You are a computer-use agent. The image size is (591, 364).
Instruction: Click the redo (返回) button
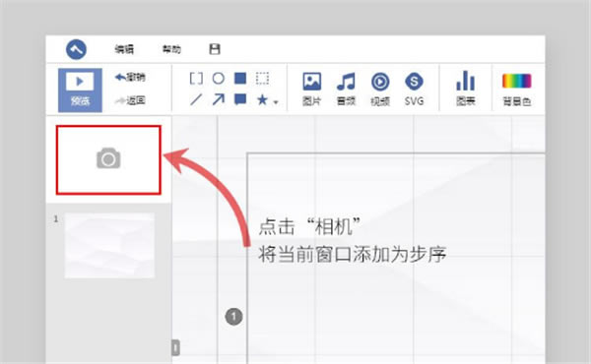pos(130,100)
